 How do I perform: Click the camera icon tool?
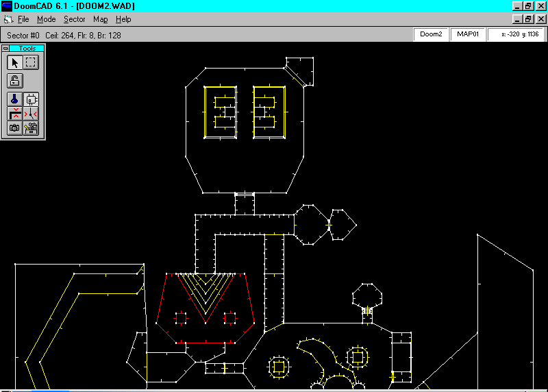click(x=14, y=128)
